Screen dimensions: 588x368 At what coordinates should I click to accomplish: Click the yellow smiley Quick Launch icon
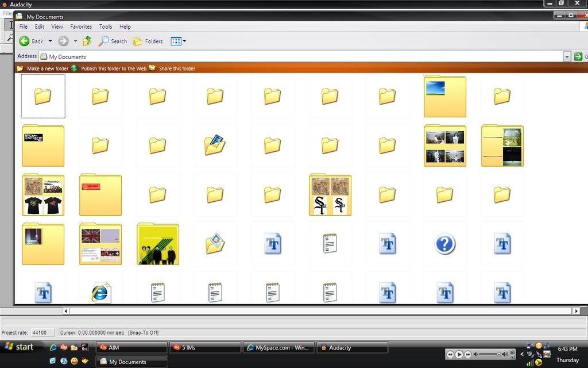(74, 361)
